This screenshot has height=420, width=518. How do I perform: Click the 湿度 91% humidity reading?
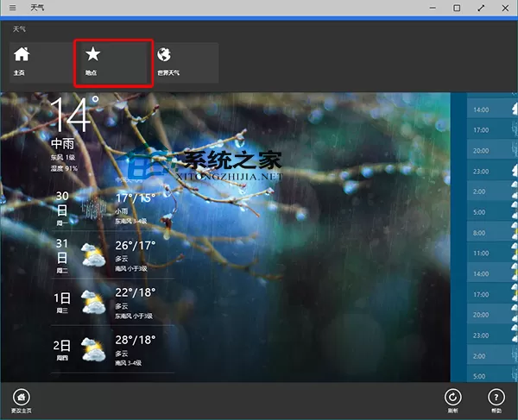coord(64,168)
